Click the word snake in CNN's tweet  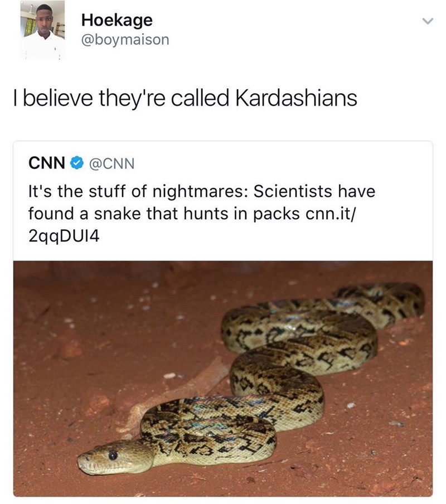pyautogui.click(x=117, y=214)
